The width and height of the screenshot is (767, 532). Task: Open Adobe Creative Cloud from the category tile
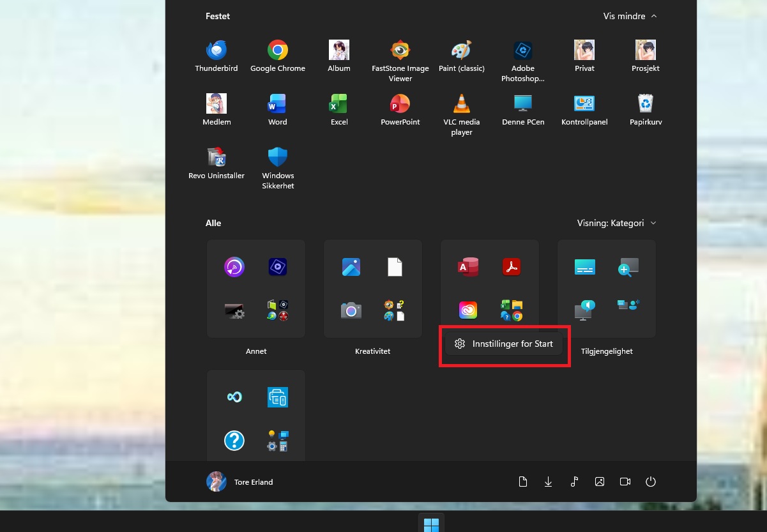468,310
